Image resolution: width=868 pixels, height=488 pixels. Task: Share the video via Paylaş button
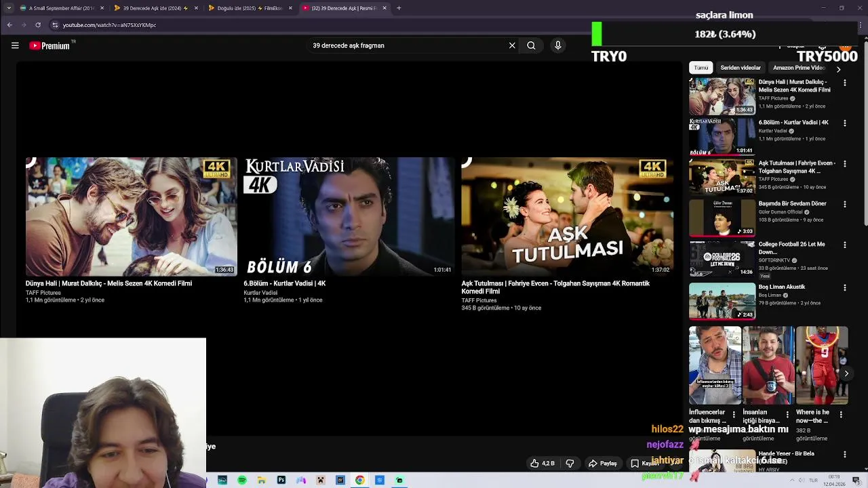(x=602, y=463)
